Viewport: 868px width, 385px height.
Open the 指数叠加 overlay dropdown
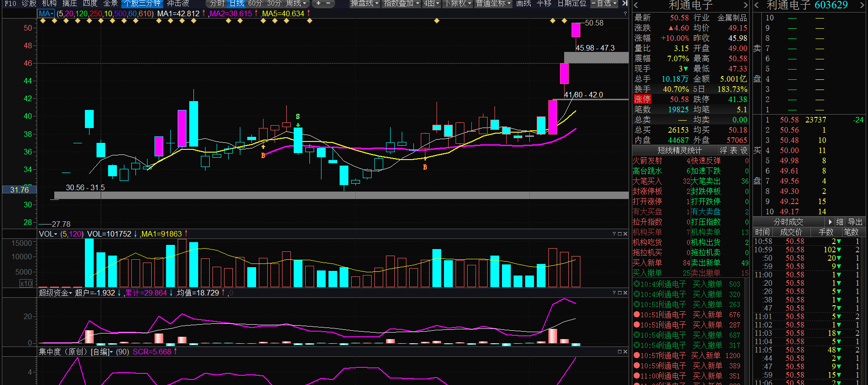point(401,3)
